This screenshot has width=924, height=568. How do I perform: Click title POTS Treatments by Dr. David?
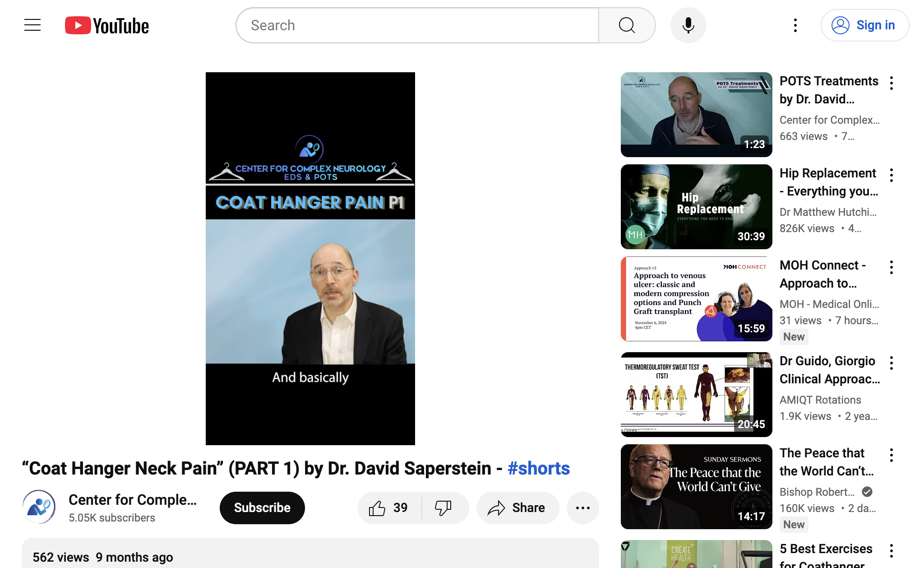pos(829,90)
